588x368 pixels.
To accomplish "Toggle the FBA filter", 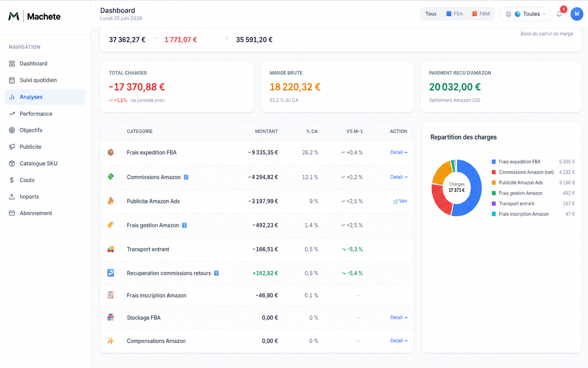I will [x=455, y=14].
